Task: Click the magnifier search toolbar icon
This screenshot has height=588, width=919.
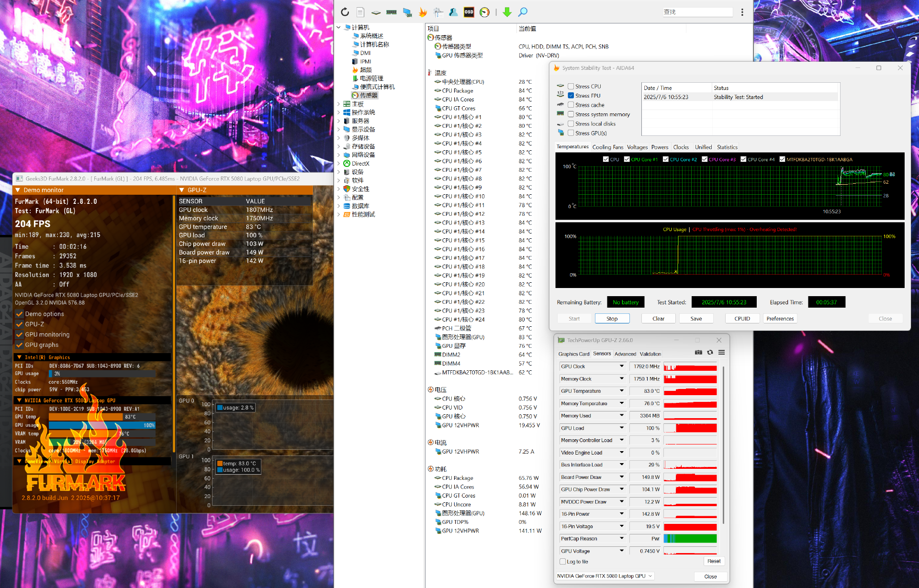Action: coord(523,12)
